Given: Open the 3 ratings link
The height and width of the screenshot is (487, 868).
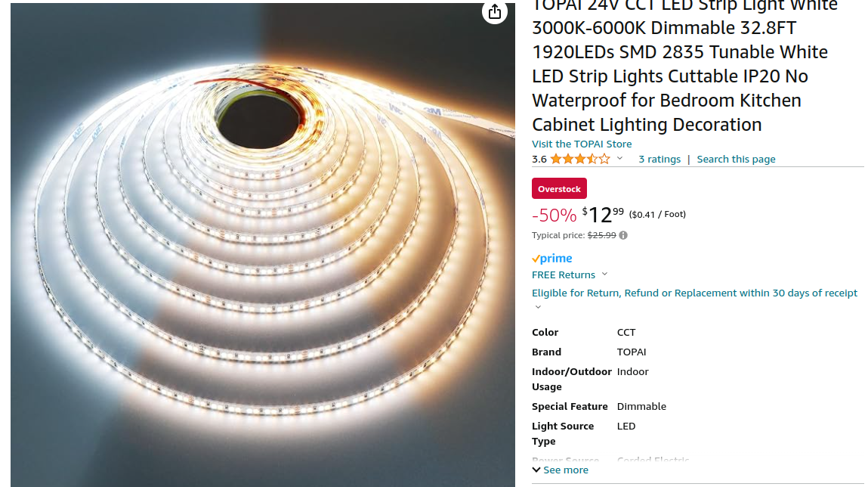Looking at the screenshot, I should [659, 160].
